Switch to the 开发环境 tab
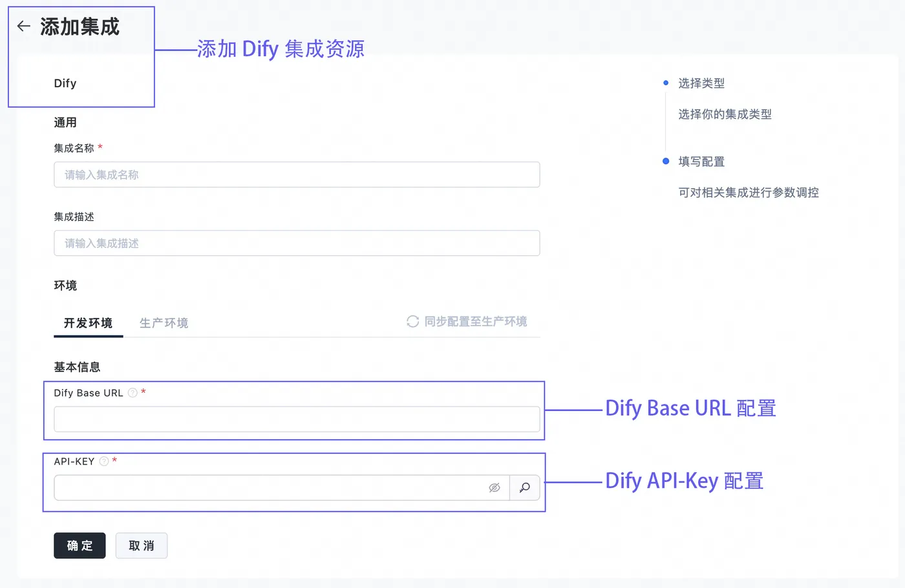Viewport: 905px width, 588px height. [88, 323]
